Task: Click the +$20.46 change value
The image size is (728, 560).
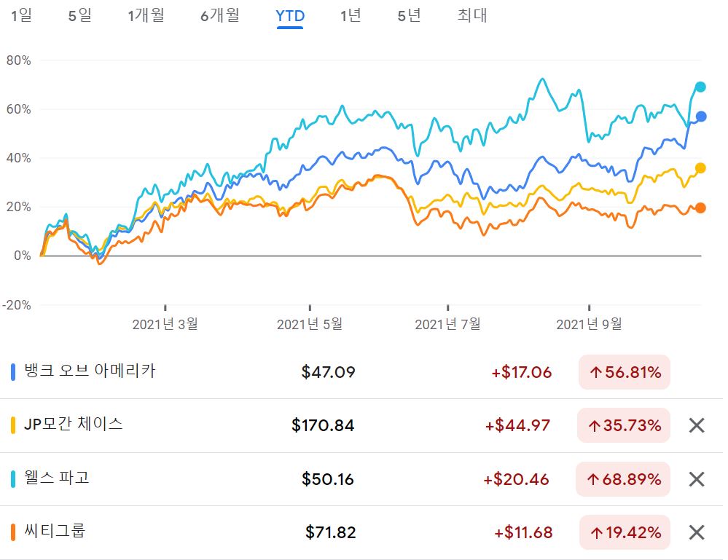Action: pyautogui.click(x=516, y=479)
